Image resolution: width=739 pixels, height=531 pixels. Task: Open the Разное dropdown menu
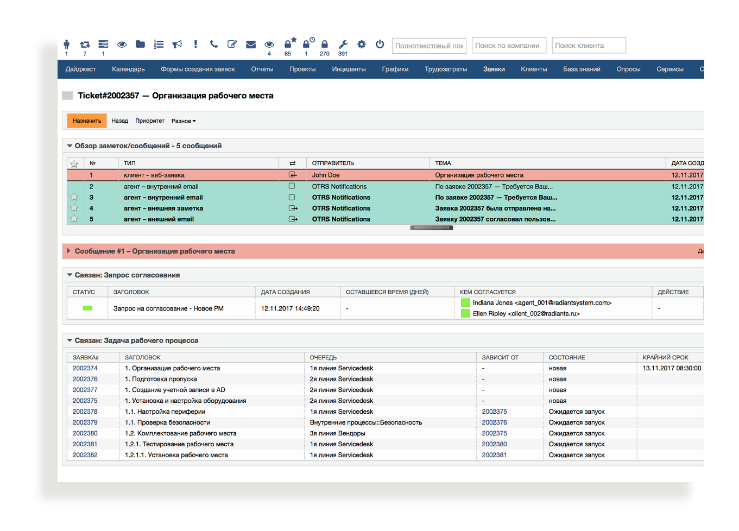click(x=183, y=121)
